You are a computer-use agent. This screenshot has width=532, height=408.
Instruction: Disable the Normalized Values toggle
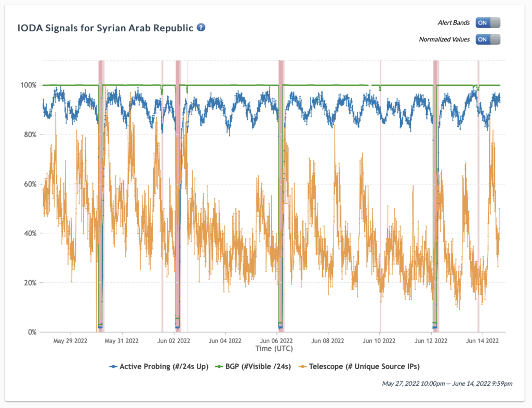pyautogui.click(x=488, y=39)
